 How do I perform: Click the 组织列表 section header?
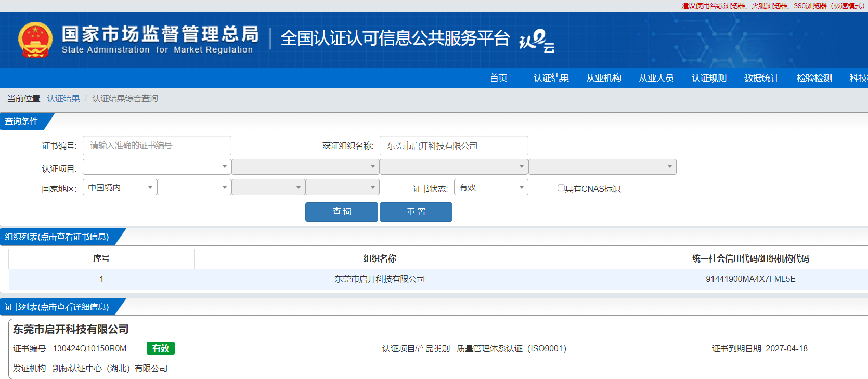(57, 237)
